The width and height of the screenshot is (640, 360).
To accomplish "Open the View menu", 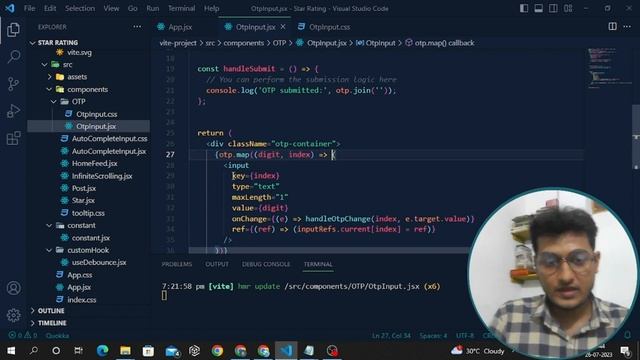I will point(111,8).
